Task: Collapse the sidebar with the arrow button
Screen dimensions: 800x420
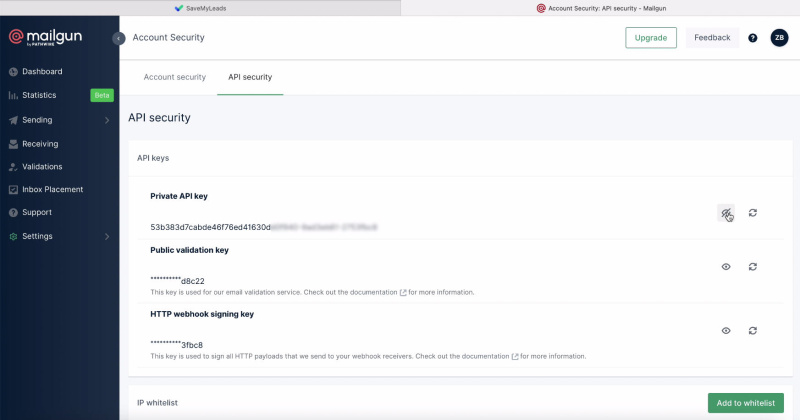Action: click(x=118, y=38)
